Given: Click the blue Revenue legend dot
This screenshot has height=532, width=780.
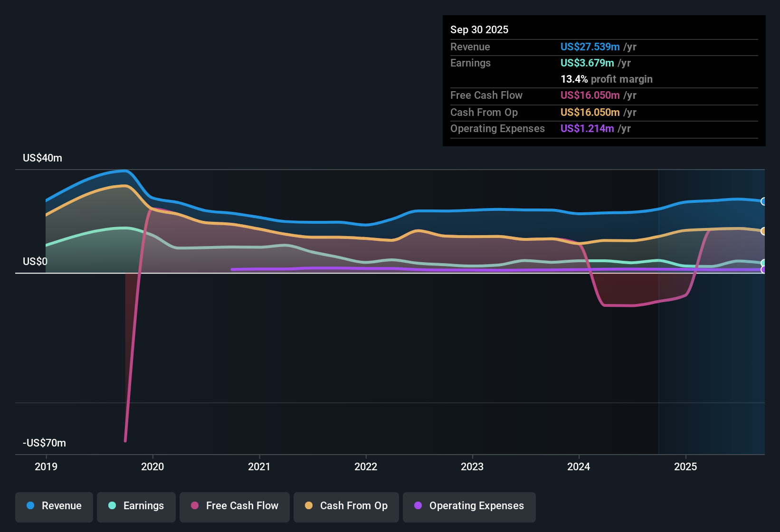Looking at the screenshot, I should [30, 506].
